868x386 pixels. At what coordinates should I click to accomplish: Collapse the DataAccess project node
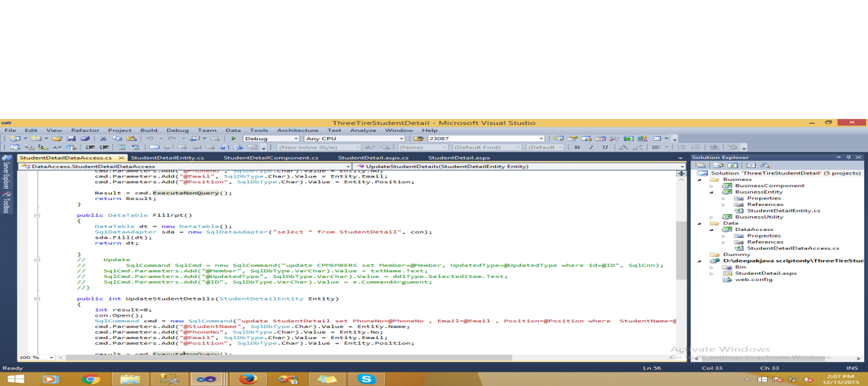click(x=712, y=229)
